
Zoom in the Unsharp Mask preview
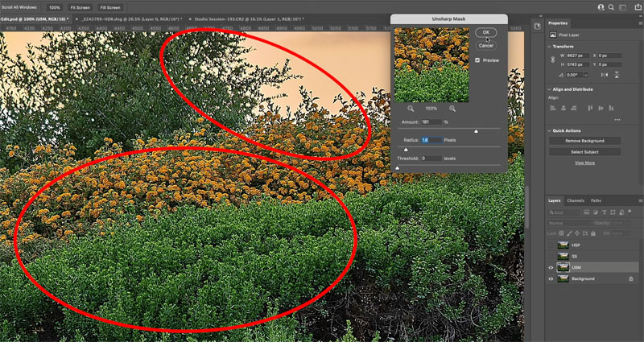pyautogui.click(x=452, y=109)
